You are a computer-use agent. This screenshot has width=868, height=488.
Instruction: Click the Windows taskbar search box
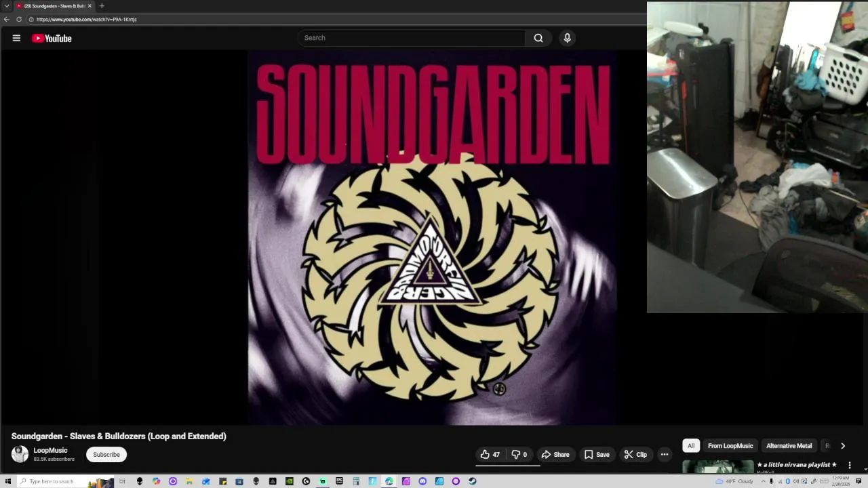click(65, 481)
